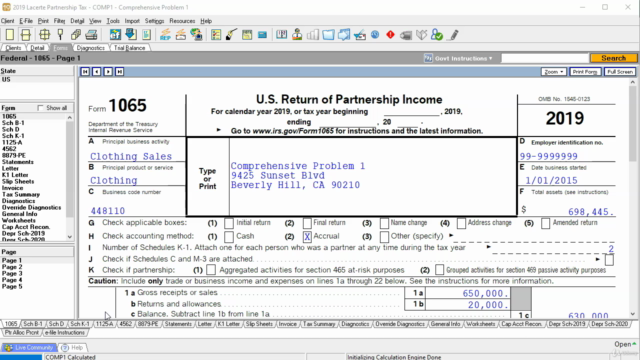
Task: Click the split-page view toolbar icon
Action: coord(25,35)
